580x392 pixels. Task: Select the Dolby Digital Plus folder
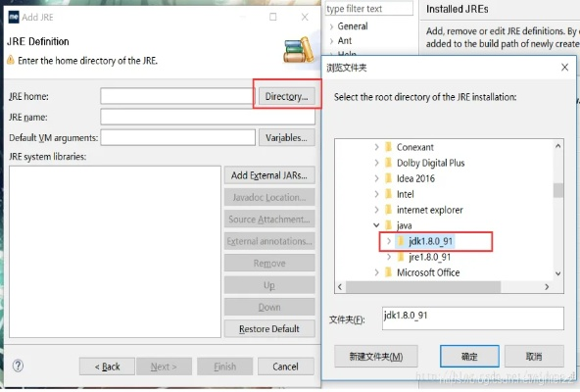tap(424, 163)
